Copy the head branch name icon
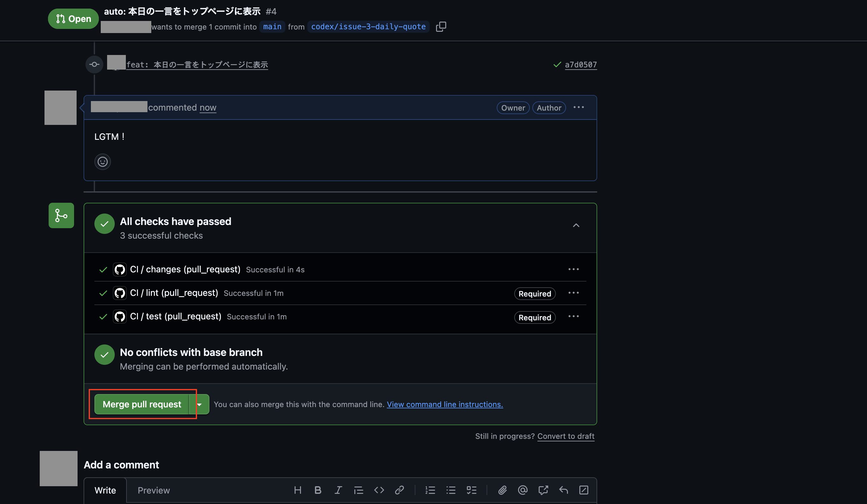This screenshot has width=867, height=504. 441,26
